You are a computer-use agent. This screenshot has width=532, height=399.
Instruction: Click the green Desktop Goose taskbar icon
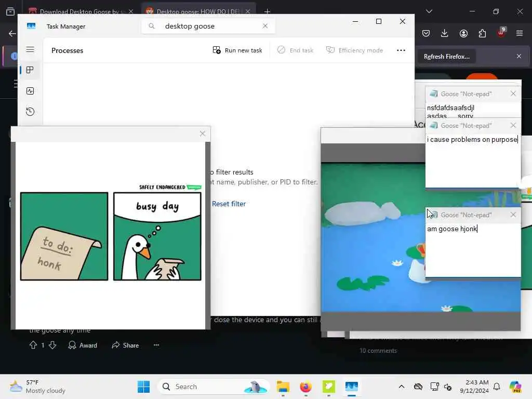pos(329,387)
